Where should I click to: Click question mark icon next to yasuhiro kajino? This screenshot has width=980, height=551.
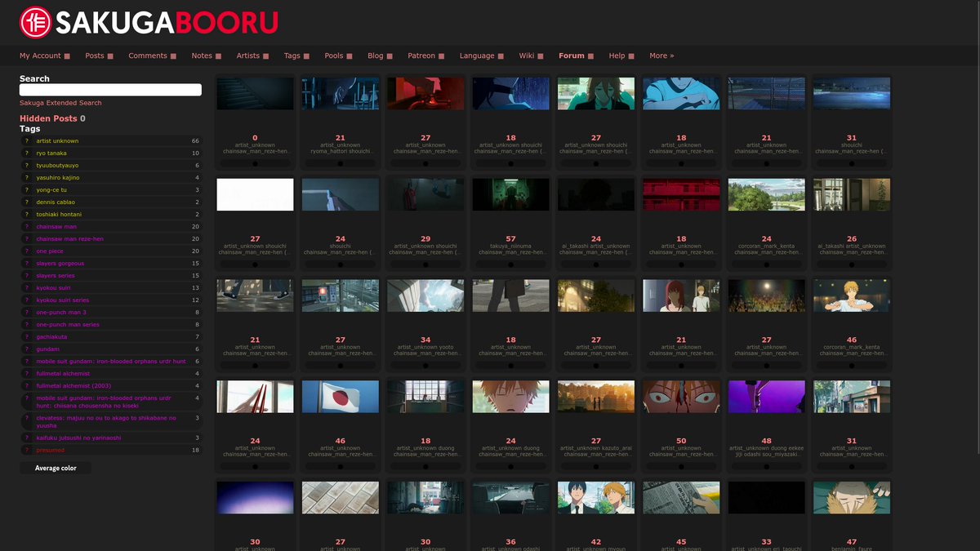click(27, 178)
